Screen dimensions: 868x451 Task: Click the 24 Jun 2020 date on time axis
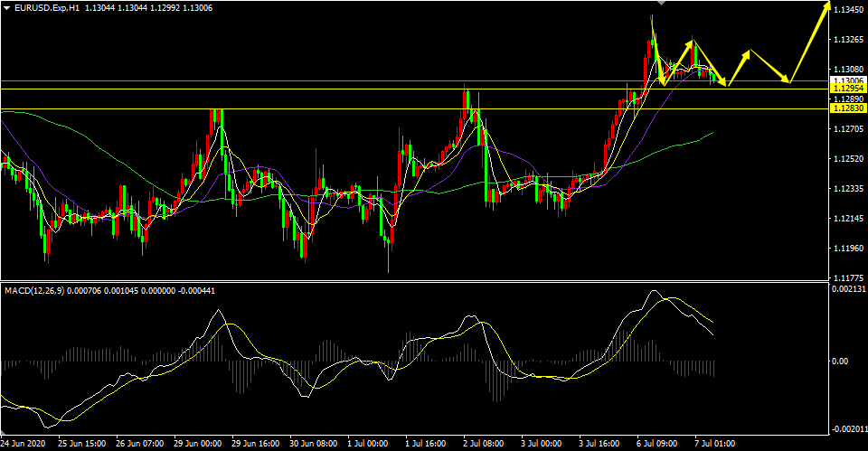23,443
